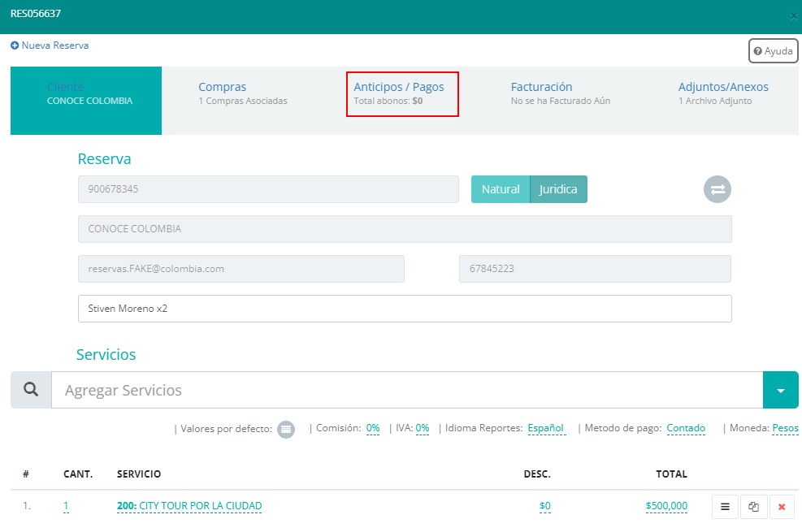Click the Reserva section heading
This screenshot has height=532, width=802.
click(104, 159)
